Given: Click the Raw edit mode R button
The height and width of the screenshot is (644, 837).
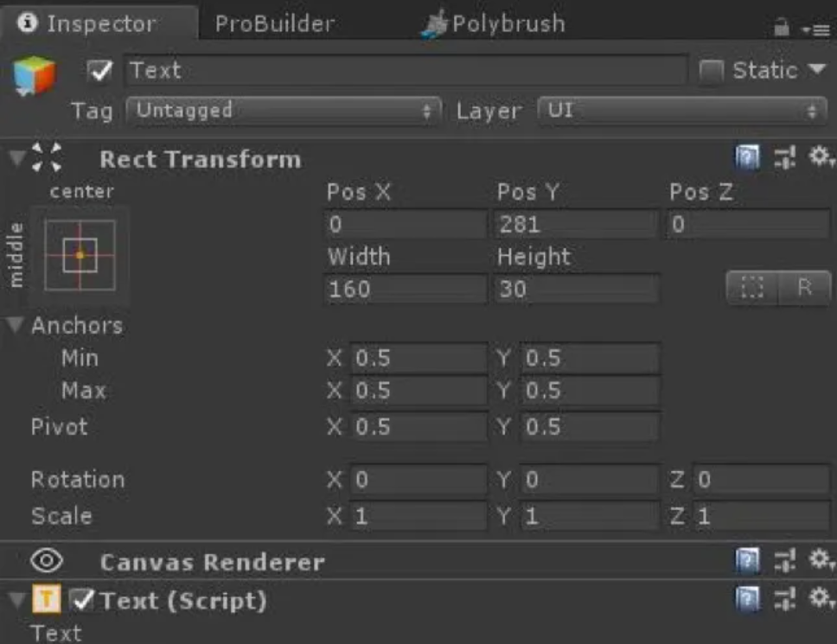Looking at the screenshot, I should pos(805,288).
